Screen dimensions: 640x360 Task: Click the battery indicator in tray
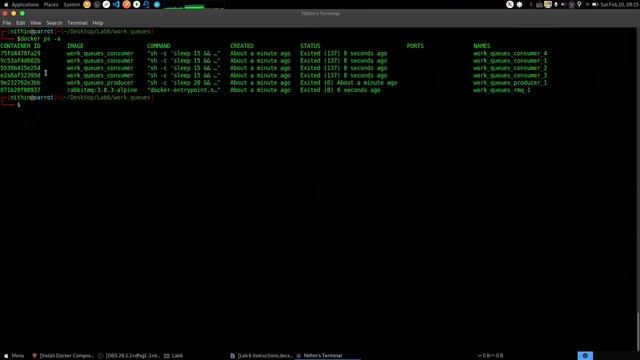pos(595,4)
